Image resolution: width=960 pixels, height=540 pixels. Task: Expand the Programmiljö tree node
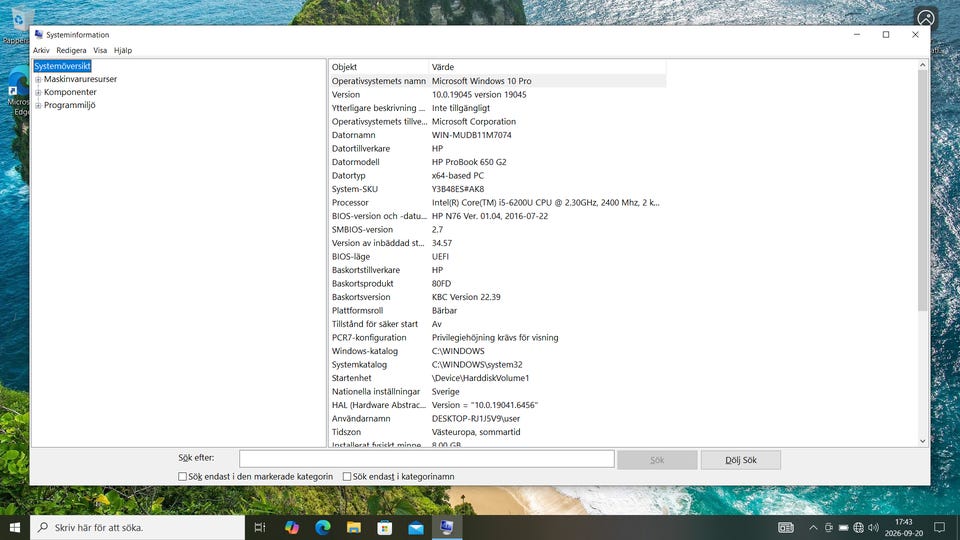point(38,105)
